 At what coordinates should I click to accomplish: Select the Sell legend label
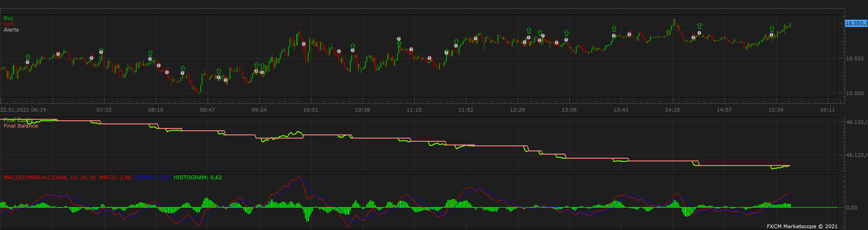coord(9,24)
